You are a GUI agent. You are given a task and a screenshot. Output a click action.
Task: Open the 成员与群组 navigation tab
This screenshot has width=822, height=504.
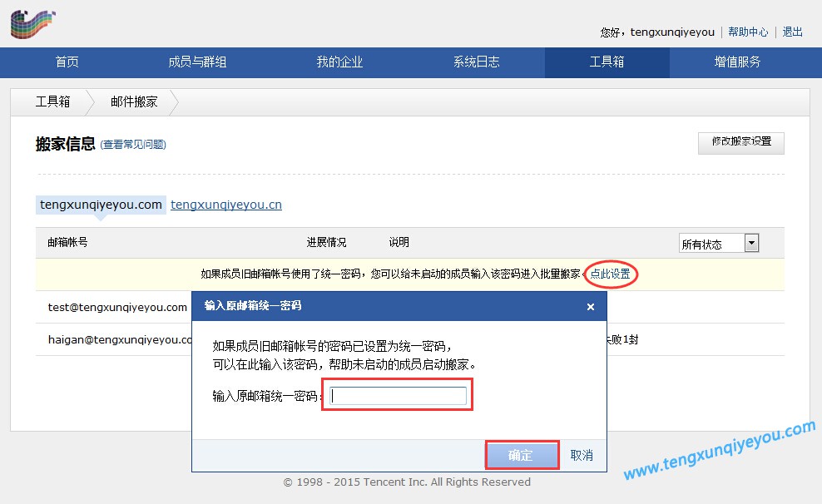click(x=197, y=62)
